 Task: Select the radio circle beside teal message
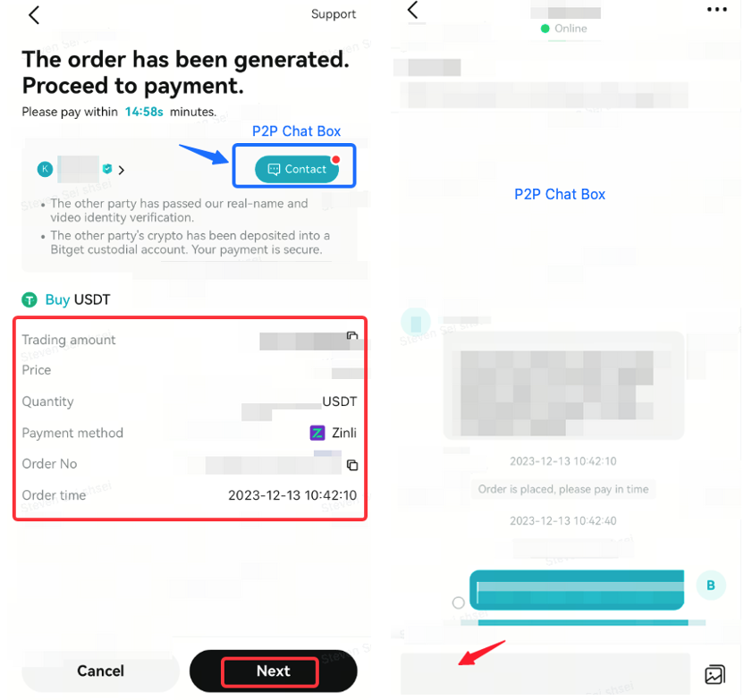pyautogui.click(x=458, y=603)
